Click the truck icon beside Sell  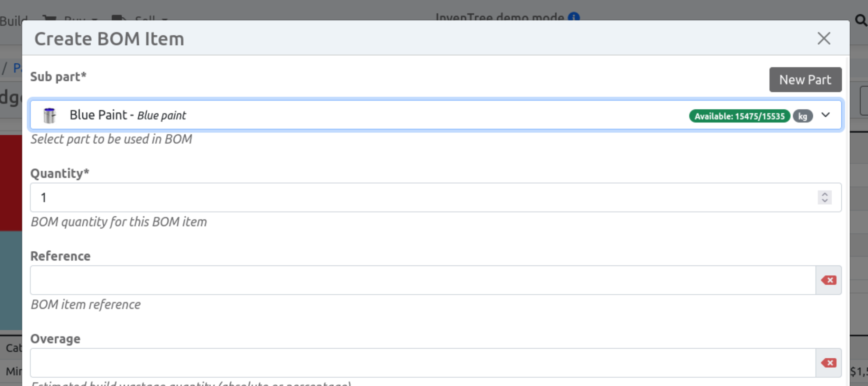point(119,18)
